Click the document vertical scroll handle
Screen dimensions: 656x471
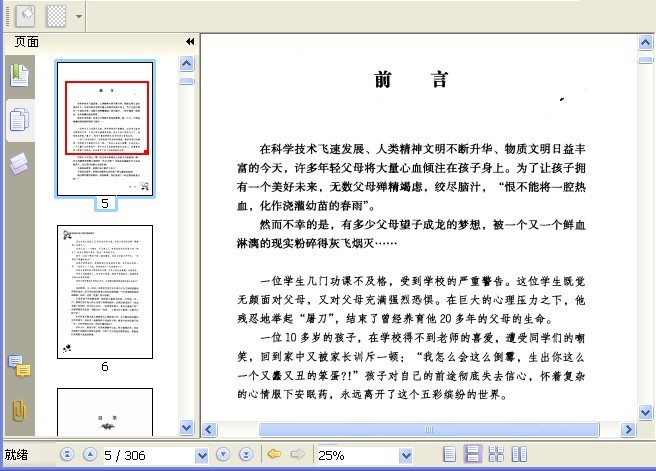click(x=646, y=60)
